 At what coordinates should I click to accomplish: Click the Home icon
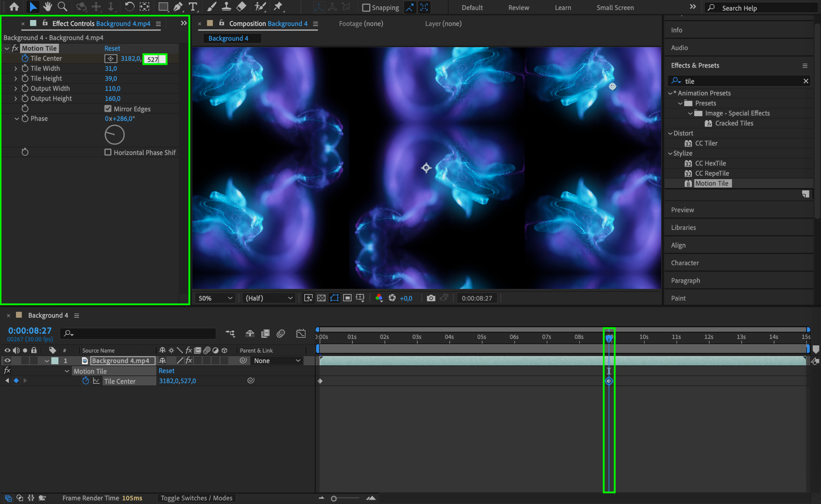[14, 6]
